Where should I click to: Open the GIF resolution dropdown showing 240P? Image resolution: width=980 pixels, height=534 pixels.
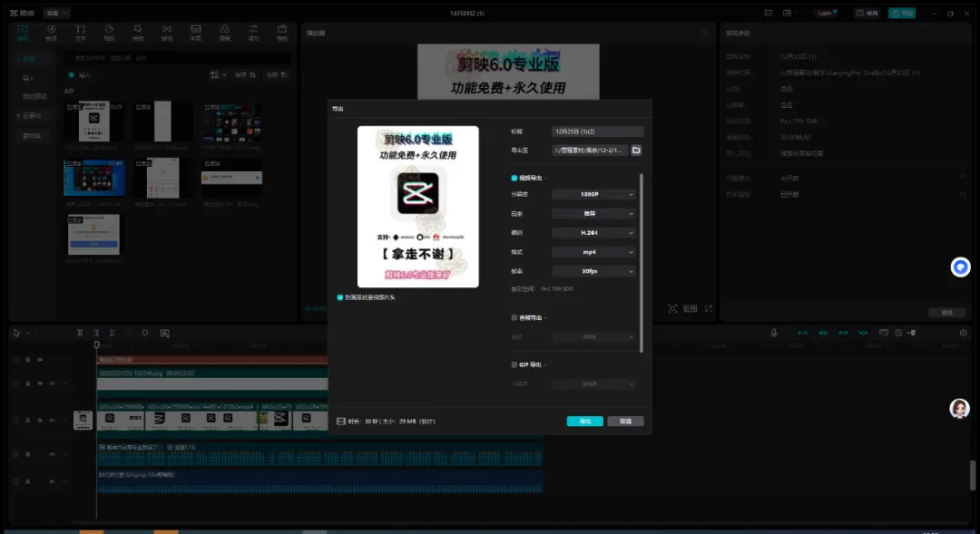(593, 384)
